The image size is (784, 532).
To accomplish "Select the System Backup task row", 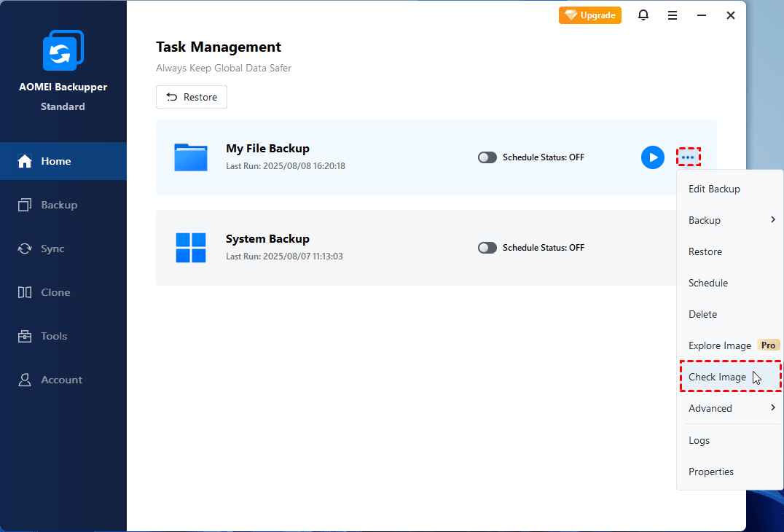I will (364, 248).
